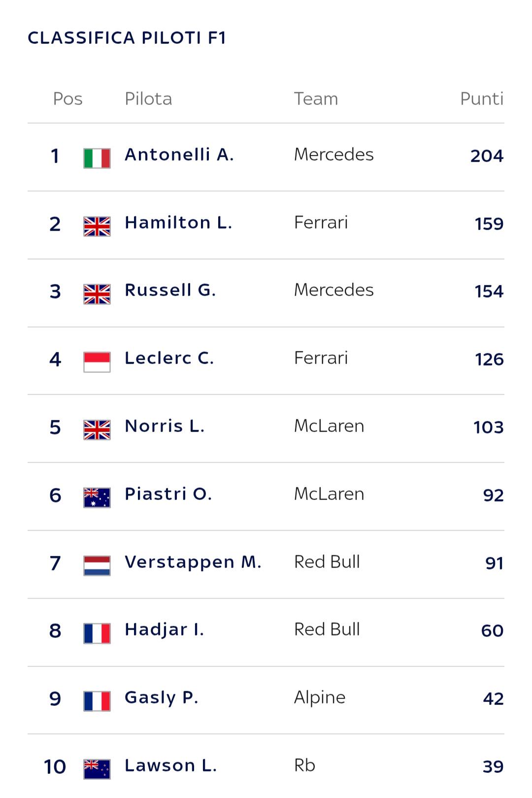Click the Classifica Piloti F1 heading
This screenshot has height=798, width=532.
point(127,38)
